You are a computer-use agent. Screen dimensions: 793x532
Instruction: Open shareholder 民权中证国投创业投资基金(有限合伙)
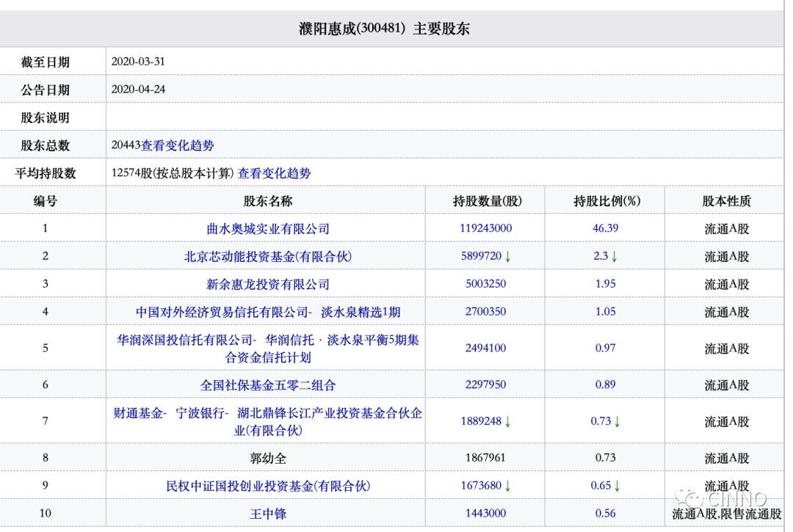(268, 486)
